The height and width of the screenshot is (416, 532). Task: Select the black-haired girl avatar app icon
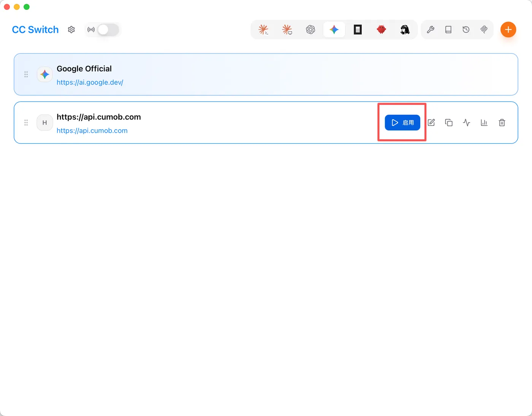click(x=405, y=30)
